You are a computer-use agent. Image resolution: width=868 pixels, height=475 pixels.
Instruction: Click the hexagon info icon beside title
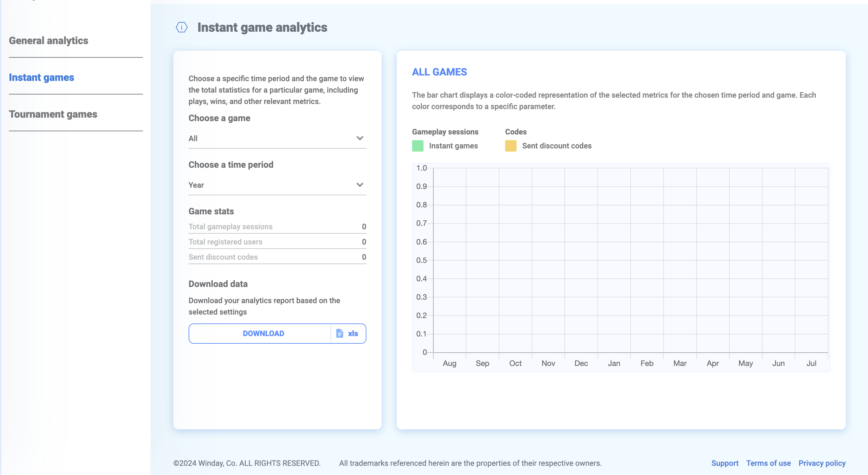click(182, 27)
